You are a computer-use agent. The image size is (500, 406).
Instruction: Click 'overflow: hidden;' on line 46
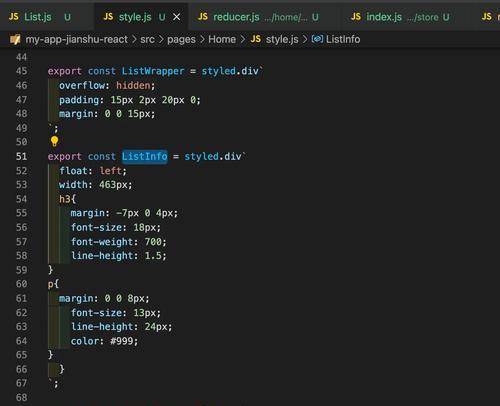[x=107, y=86]
